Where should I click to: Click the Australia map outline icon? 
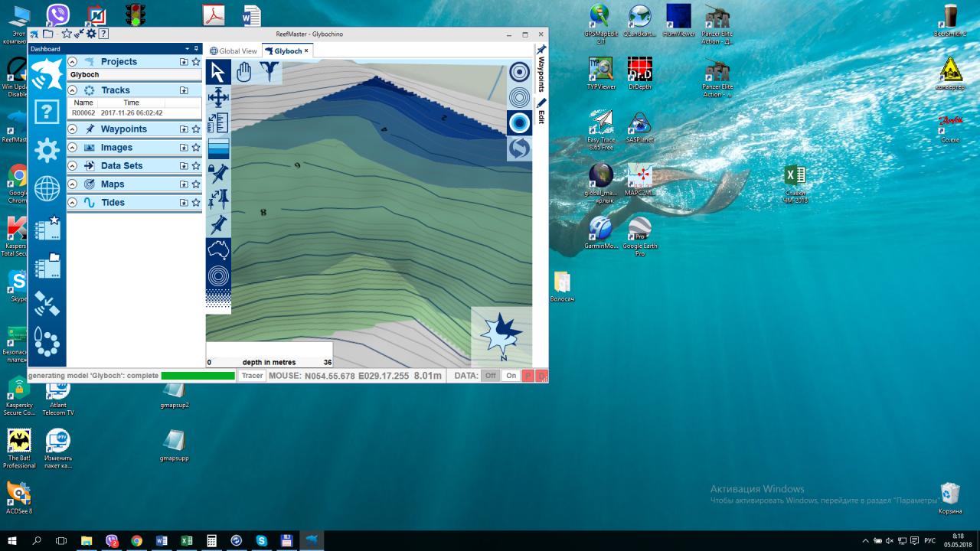[x=218, y=250]
